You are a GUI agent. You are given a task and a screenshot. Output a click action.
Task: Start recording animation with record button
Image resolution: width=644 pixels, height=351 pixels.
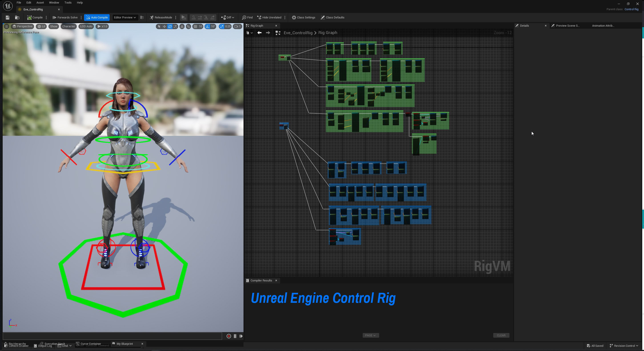229,336
